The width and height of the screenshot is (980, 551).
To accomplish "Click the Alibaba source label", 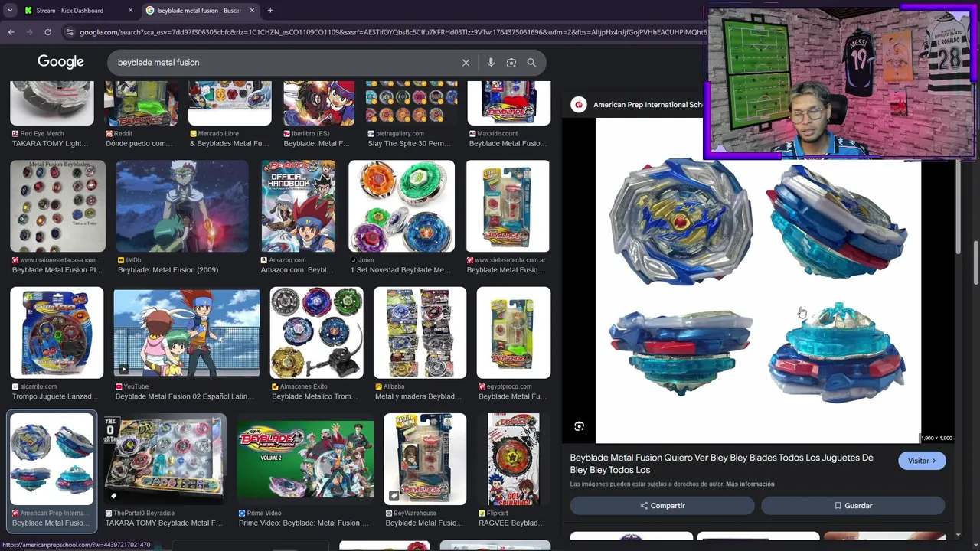I will tap(395, 387).
